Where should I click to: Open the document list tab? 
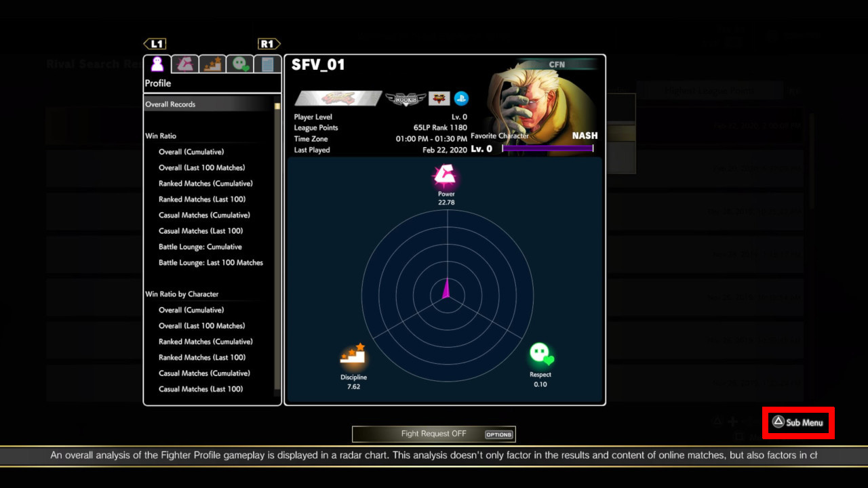click(267, 64)
